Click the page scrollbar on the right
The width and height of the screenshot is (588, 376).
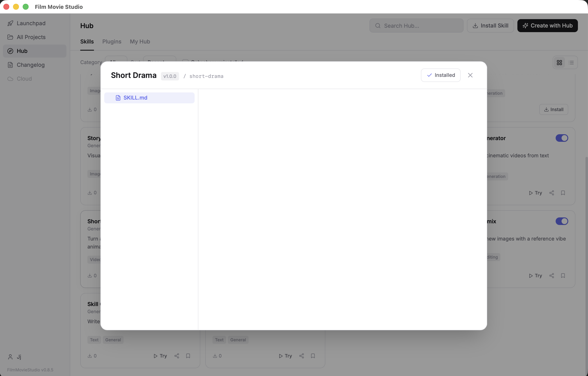click(x=586, y=266)
